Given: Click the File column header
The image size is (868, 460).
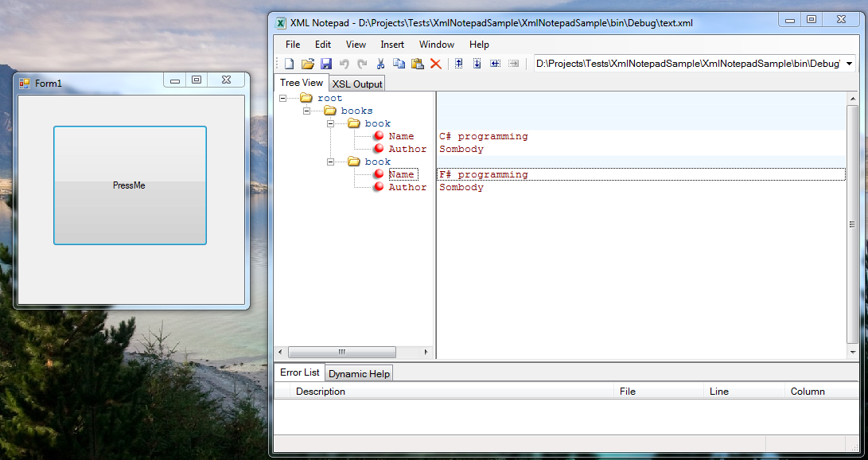Looking at the screenshot, I should pos(659,392).
